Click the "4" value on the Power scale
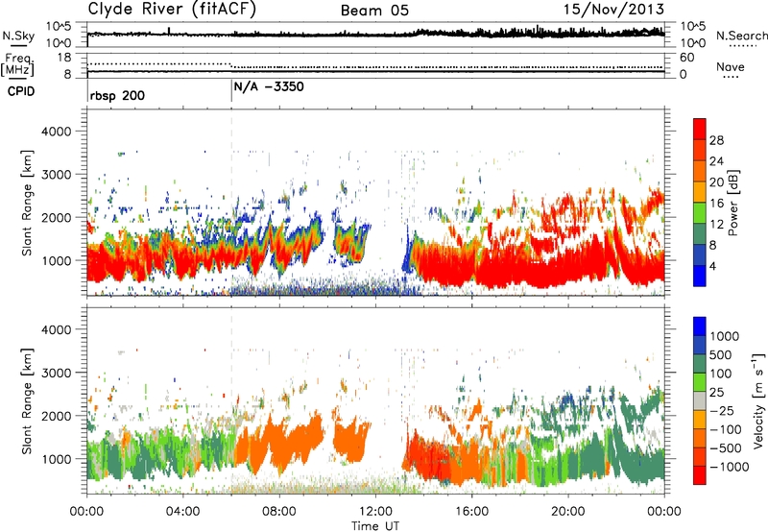Image resolution: width=768 pixels, height=532 pixels. (712, 266)
